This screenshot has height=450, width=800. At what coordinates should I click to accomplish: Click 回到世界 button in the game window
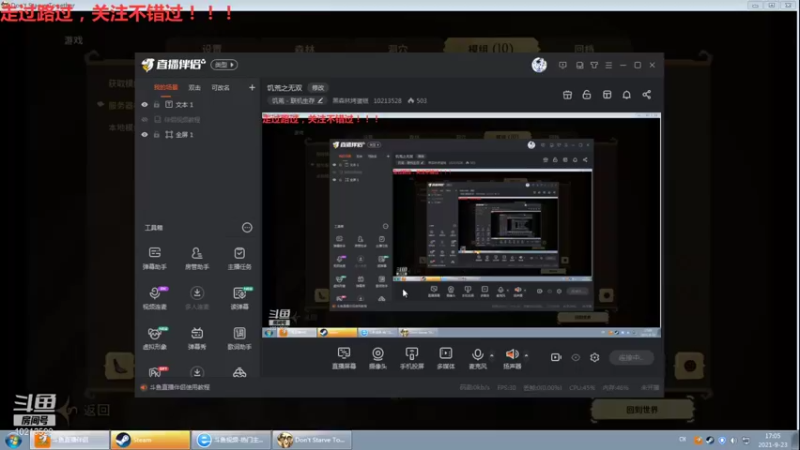coord(642,410)
